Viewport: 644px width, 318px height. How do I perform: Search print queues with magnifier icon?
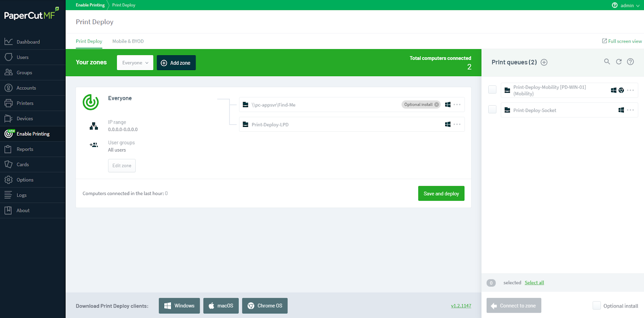click(607, 62)
